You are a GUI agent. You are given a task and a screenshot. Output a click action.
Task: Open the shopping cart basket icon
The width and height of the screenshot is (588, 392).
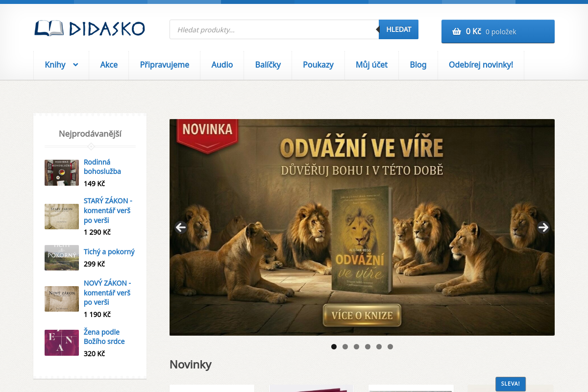pyautogui.click(x=457, y=31)
